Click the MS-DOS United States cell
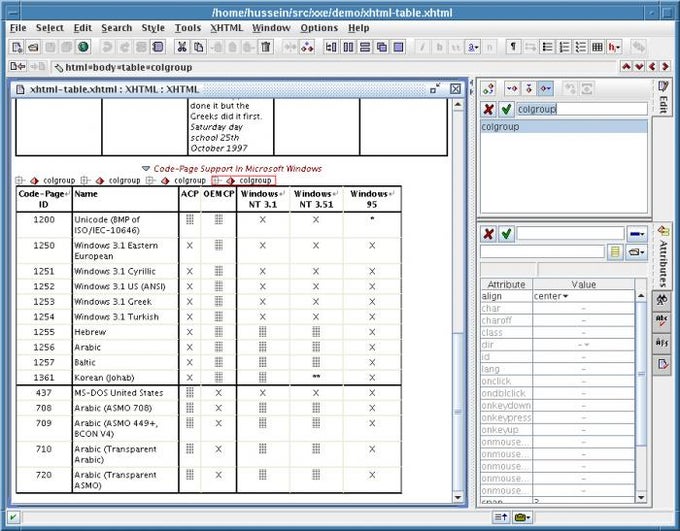This screenshot has width=680, height=531. pyautogui.click(x=125, y=393)
